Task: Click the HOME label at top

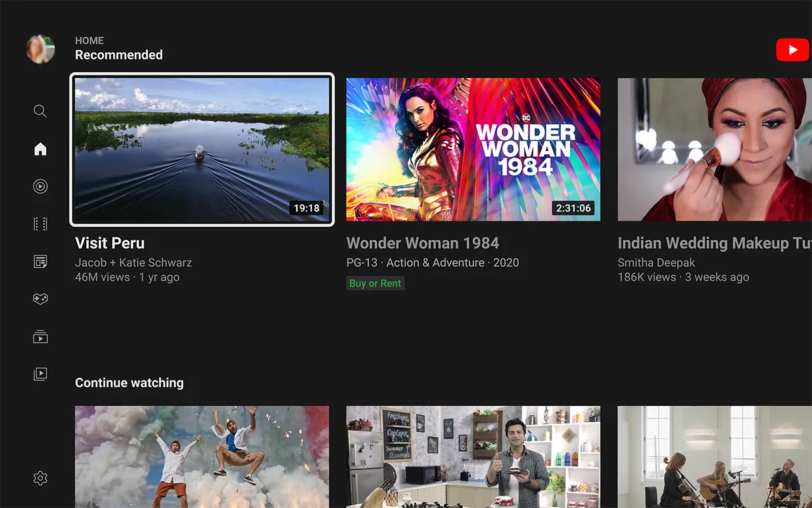Action: 89,41
